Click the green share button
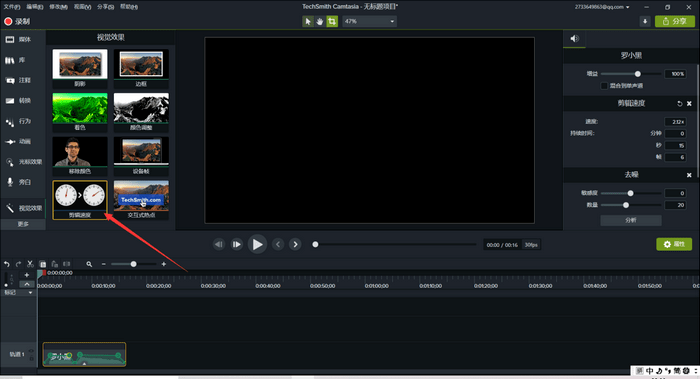Viewport: 700px width, 379px height. (675, 21)
